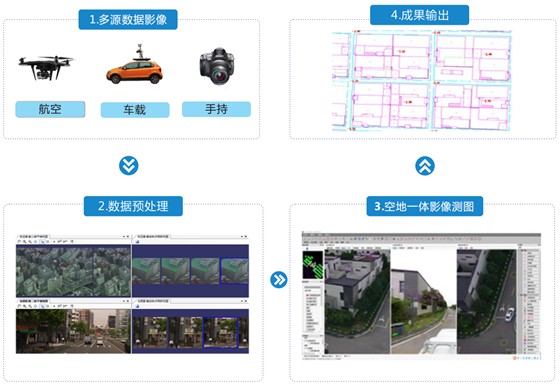Click the double-chevron down arrow below step 1
560x386 pixels.
tap(129, 166)
